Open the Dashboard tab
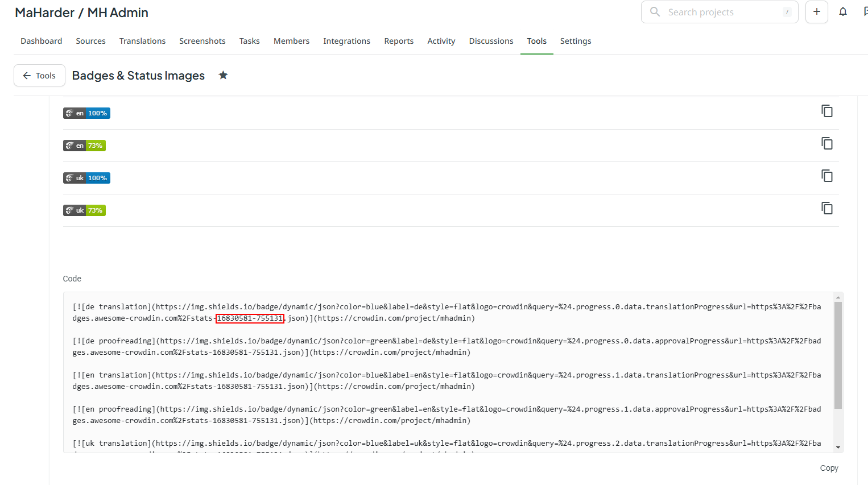Image resolution: width=868 pixels, height=485 pixels. click(x=42, y=41)
